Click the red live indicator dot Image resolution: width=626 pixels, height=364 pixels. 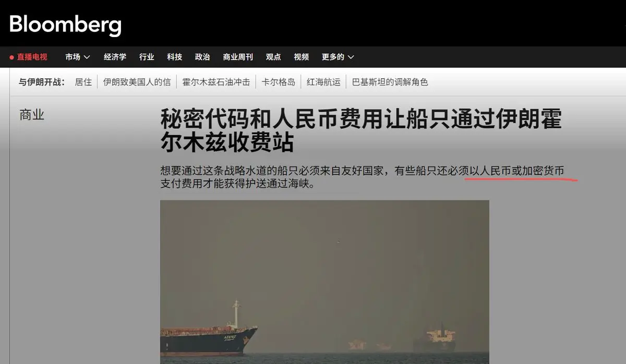coord(11,57)
